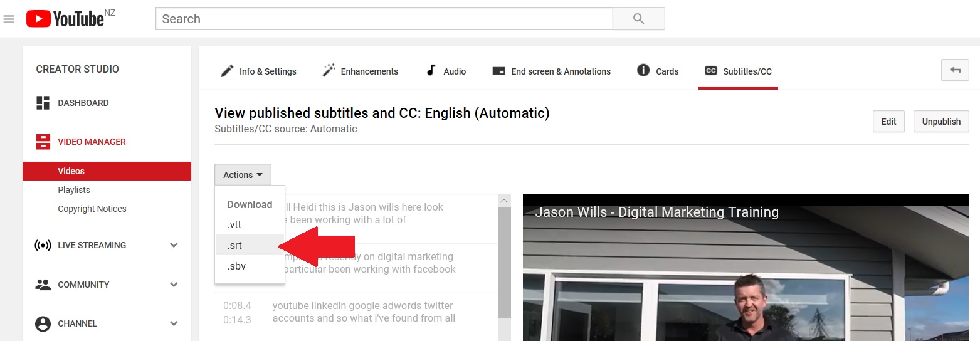This screenshot has width=980, height=341.
Task: Click the Creator Studio heading
Action: pos(77,69)
